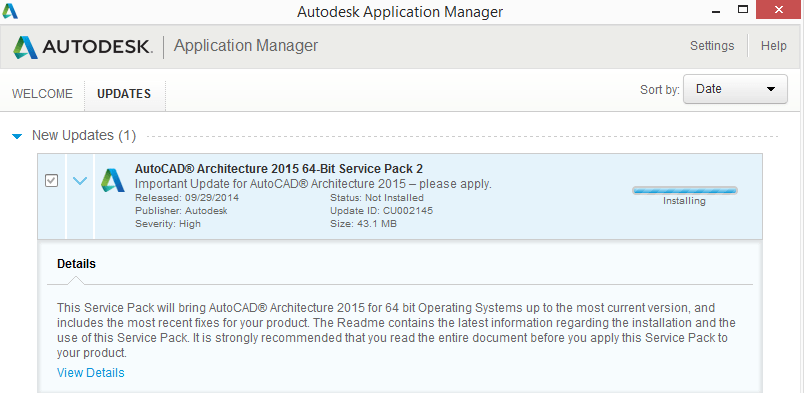The image size is (804, 393).
Task: Click the Size: 43.1 MB text
Action: coord(364,224)
